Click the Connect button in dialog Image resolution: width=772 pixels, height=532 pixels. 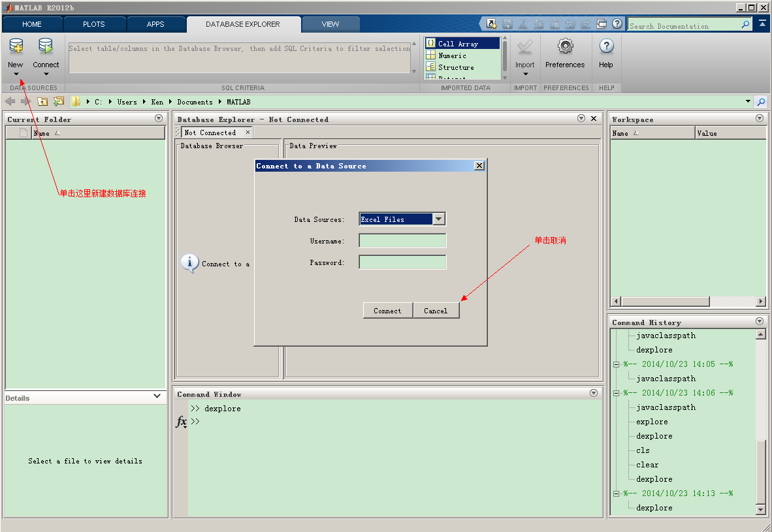387,311
